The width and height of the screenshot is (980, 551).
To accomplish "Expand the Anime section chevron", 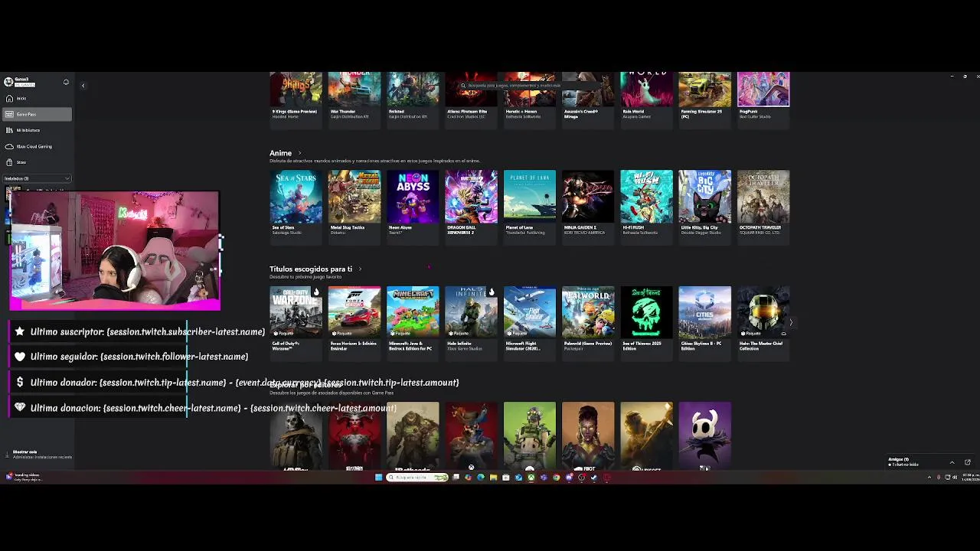I will [x=299, y=153].
